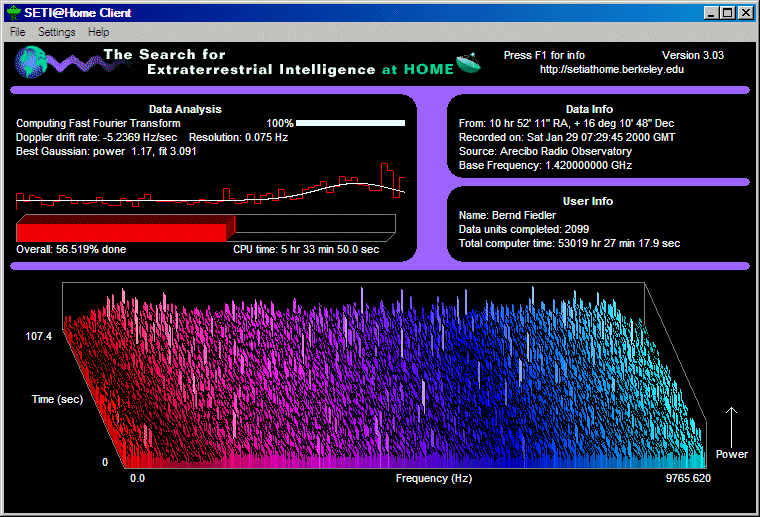
Task: Click 'Resolution: 0.075 Hz' text
Action: click(x=238, y=137)
